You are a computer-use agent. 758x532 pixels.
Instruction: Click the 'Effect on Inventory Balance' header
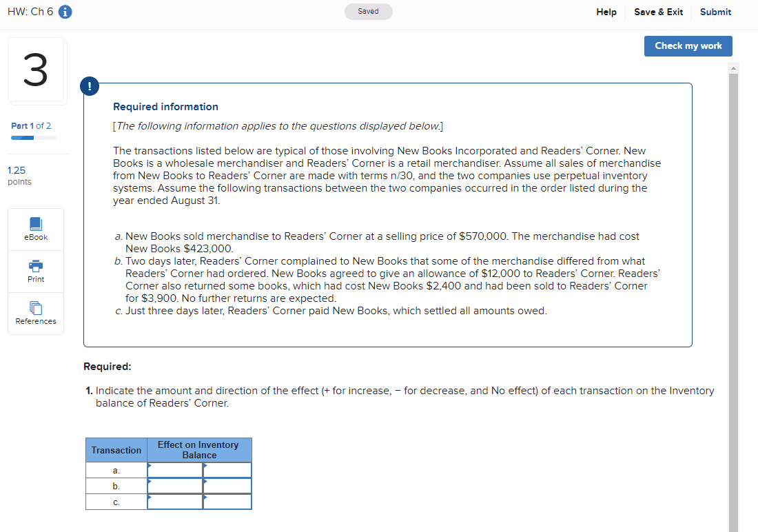coord(199,450)
